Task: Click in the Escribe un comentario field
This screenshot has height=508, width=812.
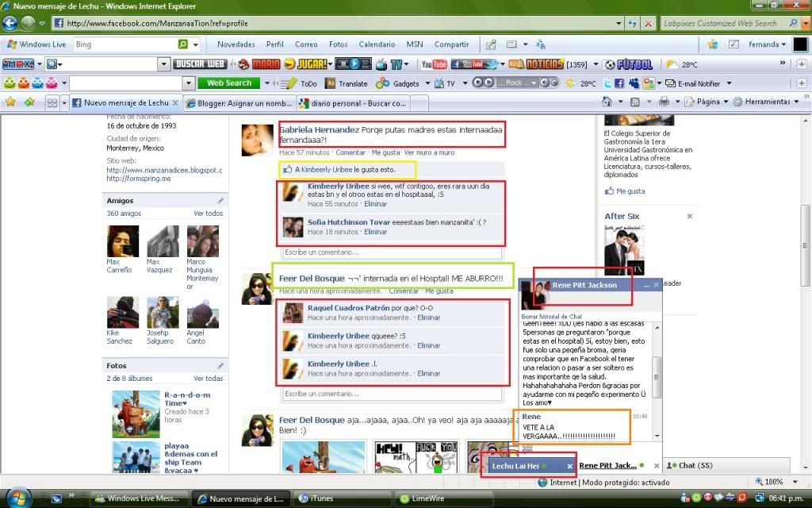Action: [x=390, y=252]
